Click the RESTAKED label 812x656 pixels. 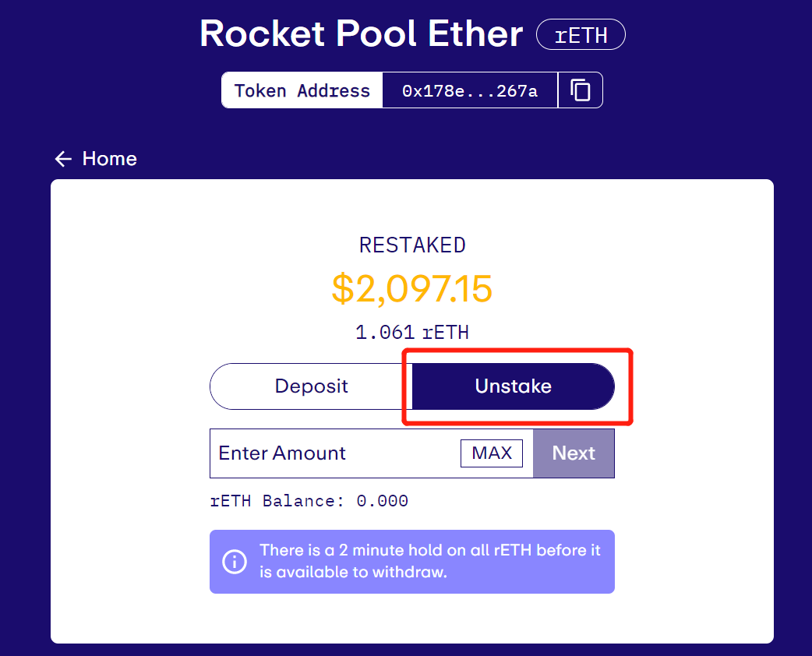(x=412, y=245)
